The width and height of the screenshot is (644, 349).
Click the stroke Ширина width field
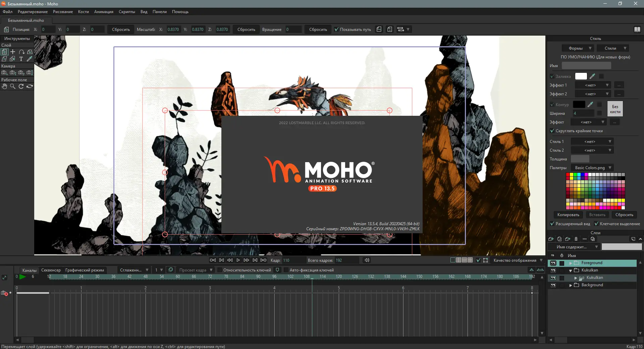point(583,113)
